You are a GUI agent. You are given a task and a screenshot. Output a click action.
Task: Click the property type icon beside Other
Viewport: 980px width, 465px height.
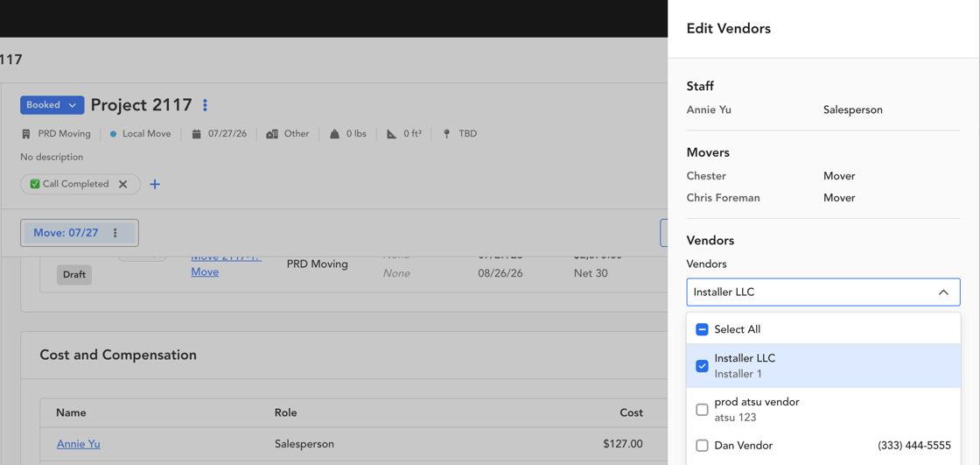(x=272, y=134)
